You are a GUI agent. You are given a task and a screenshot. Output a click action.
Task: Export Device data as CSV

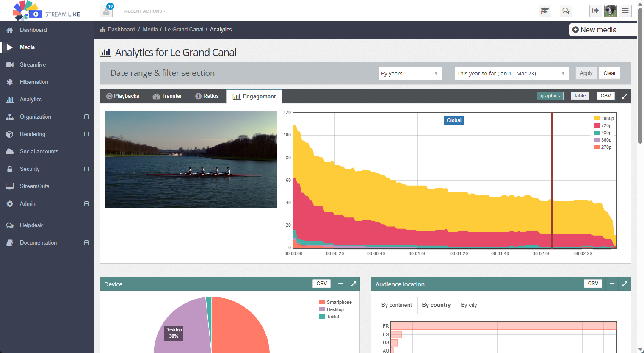pyautogui.click(x=322, y=284)
